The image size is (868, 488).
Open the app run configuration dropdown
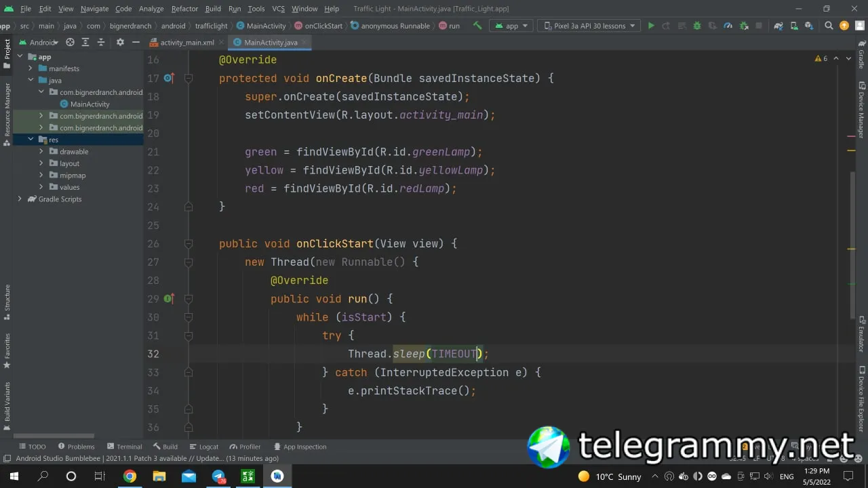pos(511,26)
